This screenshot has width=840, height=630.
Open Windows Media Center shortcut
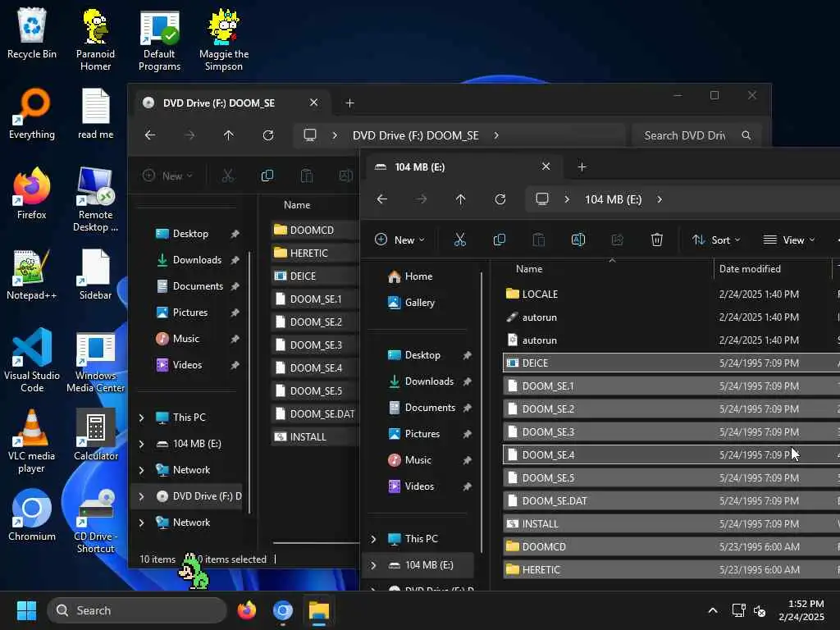(95, 361)
